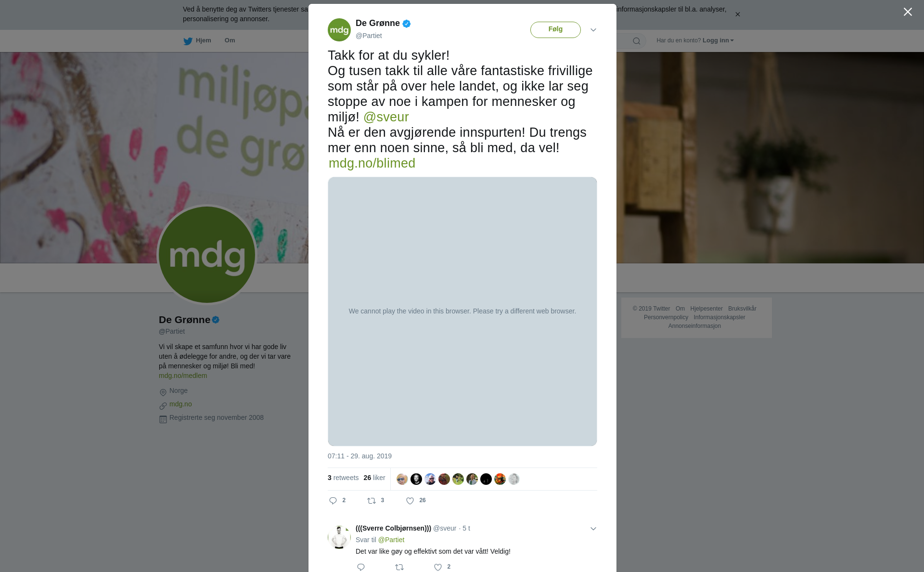The width and height of the screenshot is (924, 572).
Task: Open first liker avatar thumbnail
Action: pyautogui.click(x=402, y=479)
